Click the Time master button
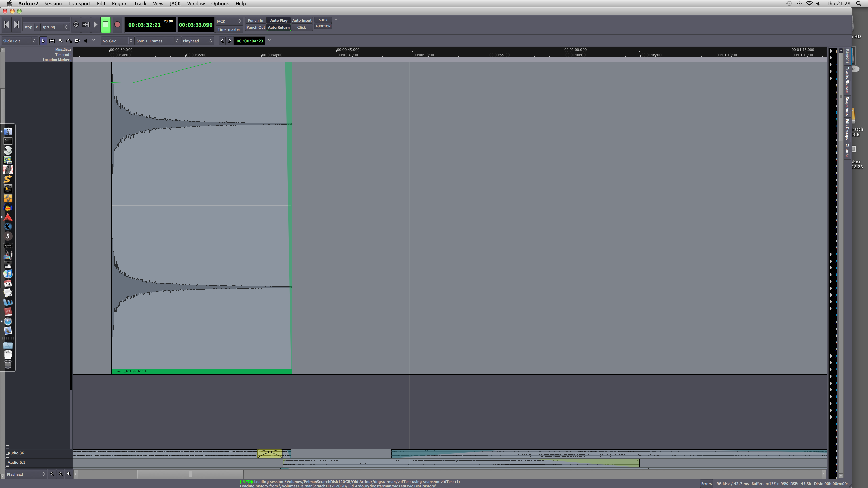868x488 pixels. [229, 29]
